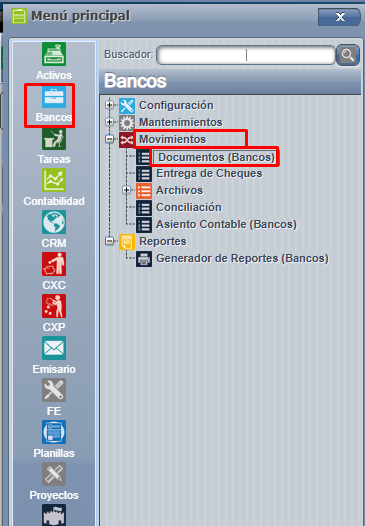Open the castle icon below Proyectos
365x526 pixels.
[54, 515]
